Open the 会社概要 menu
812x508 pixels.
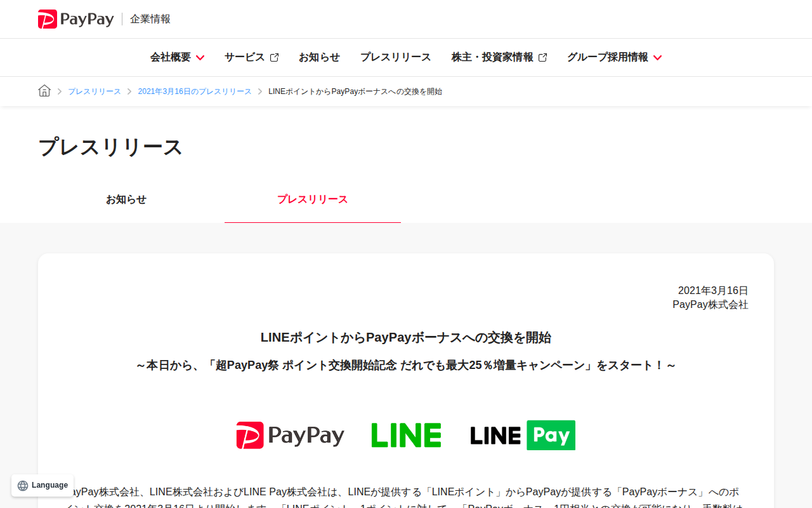177,57
